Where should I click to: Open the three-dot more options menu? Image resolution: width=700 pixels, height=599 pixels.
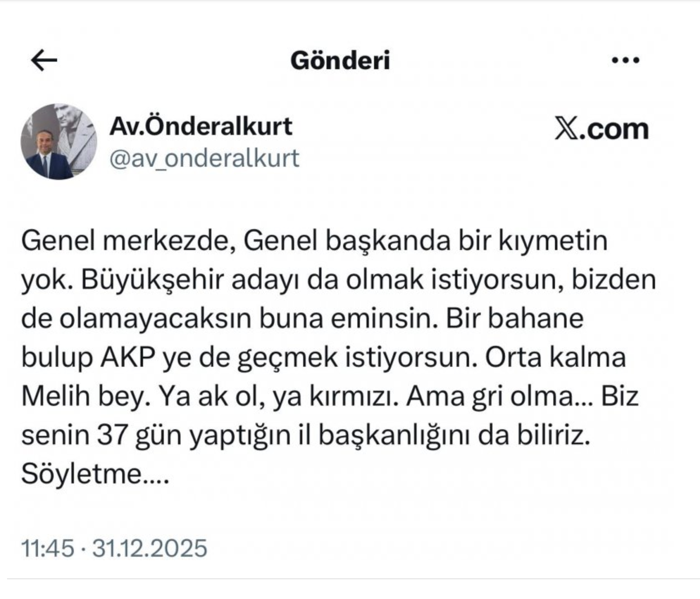625,61
